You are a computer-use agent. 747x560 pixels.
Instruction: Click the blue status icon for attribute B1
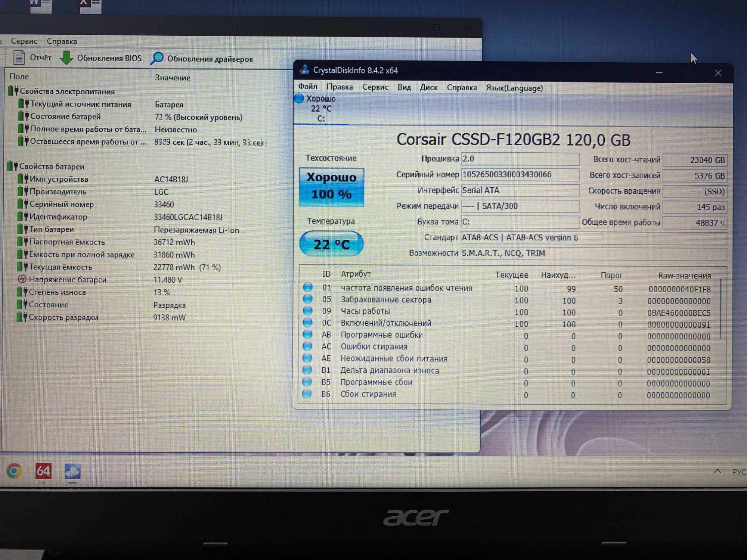(307, 370)
